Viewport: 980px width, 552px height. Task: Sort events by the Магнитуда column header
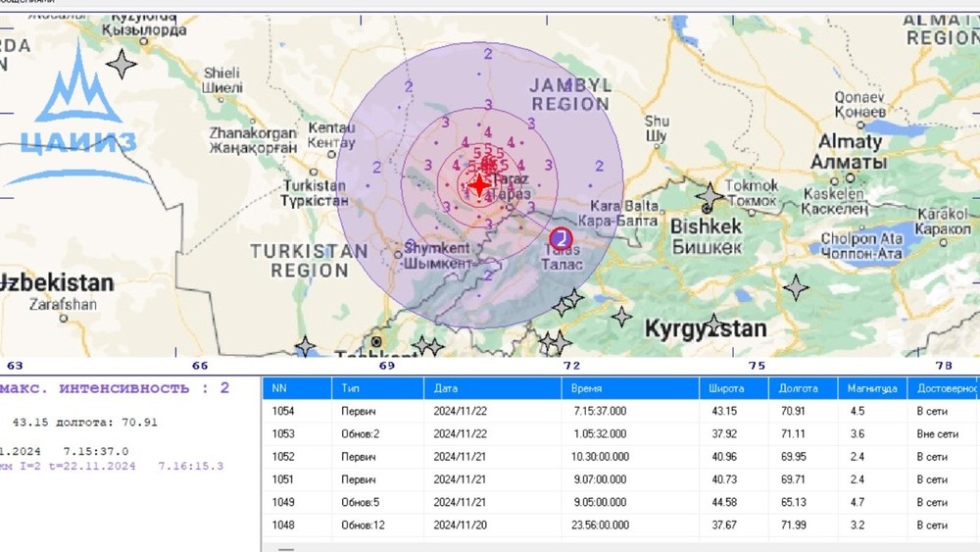click(871, 388)
